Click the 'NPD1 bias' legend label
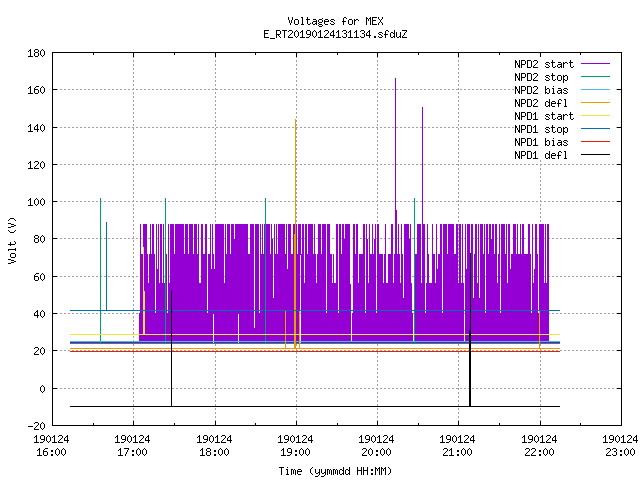Viewport: 640px width, 480px height. click(541, 142)
